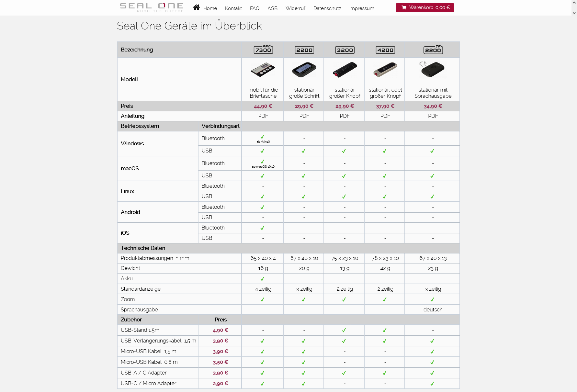This screenshot has width=577, height=392.
Task: Open the 3200 big button device photo
Action: (x=345, y=70)
